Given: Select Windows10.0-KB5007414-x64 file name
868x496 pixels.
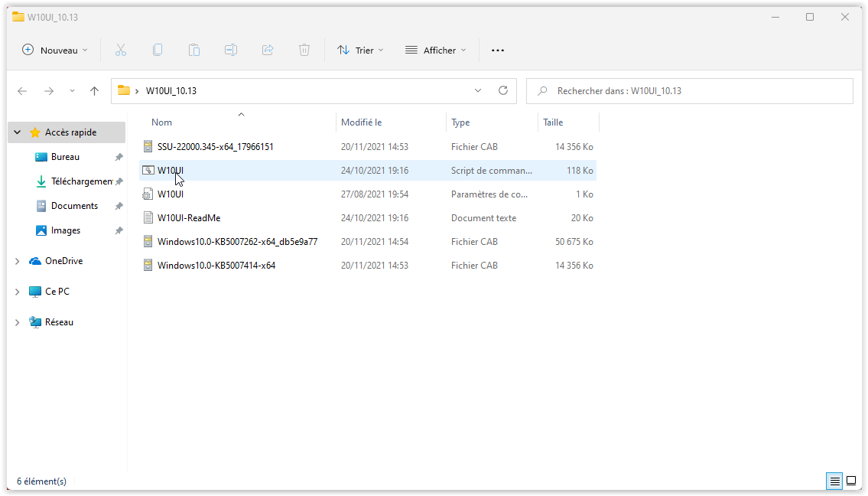Looking at the screenshot, I should pos(216,266).
